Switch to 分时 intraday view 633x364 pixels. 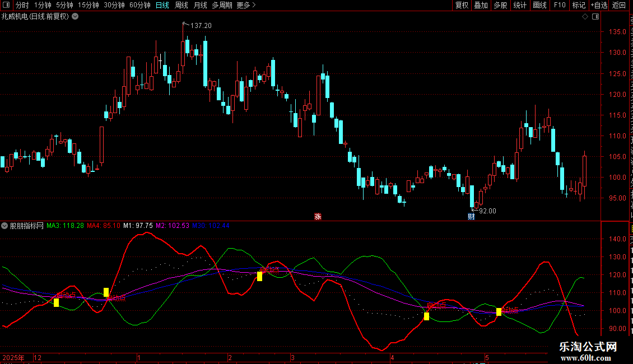click(22, 5)
